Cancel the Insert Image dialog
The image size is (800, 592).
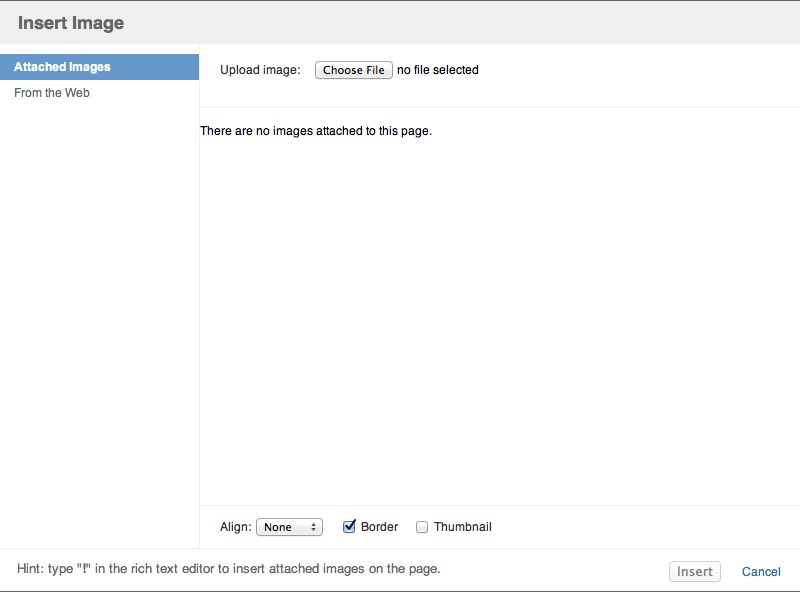click(x=761, y=572)
